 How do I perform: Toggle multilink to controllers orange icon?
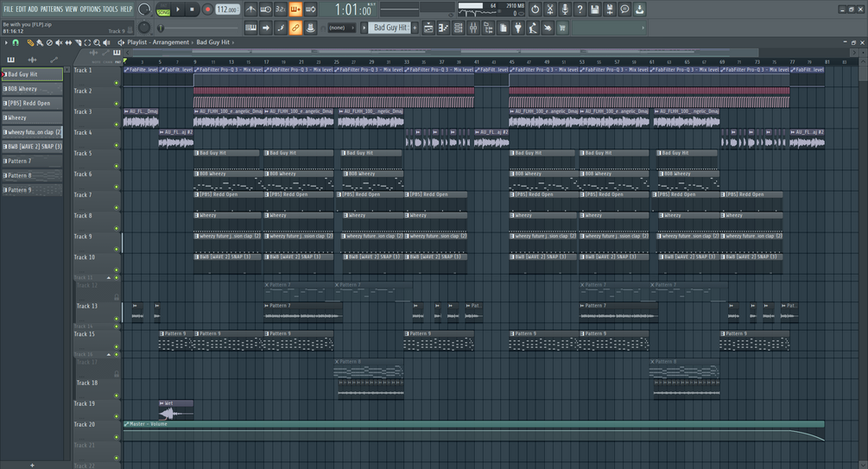point(295,28)
